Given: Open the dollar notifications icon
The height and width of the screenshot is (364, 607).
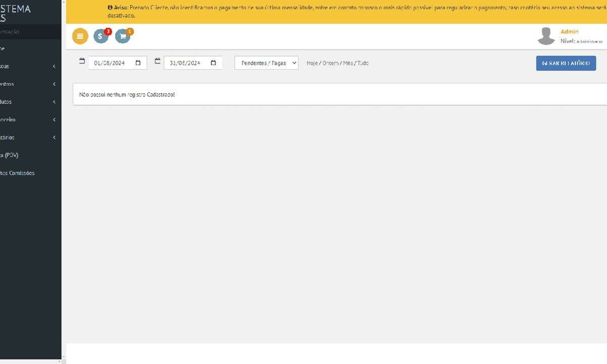Looking at the screenshot, I should pyautogui.click(x=101, y=36).
